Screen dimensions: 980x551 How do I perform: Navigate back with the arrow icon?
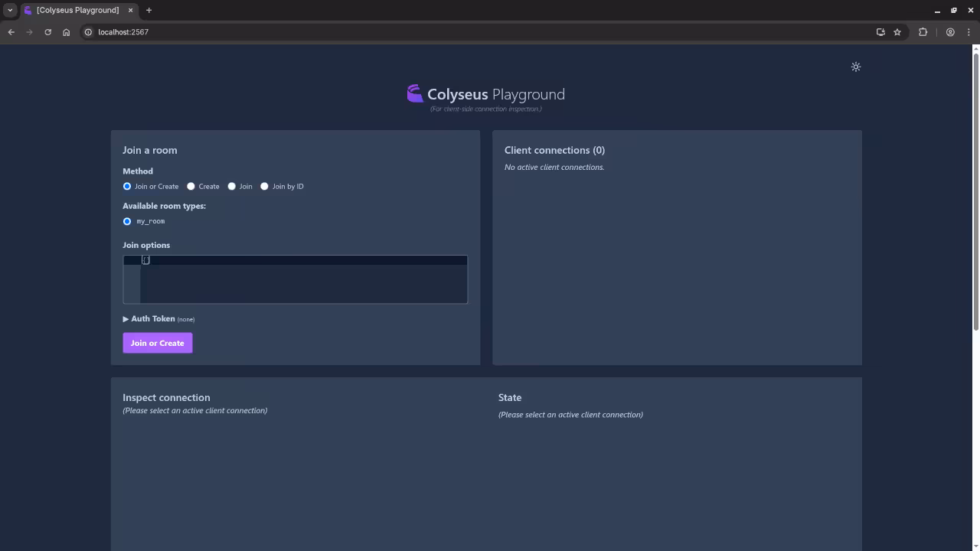(x=11, y=31)
